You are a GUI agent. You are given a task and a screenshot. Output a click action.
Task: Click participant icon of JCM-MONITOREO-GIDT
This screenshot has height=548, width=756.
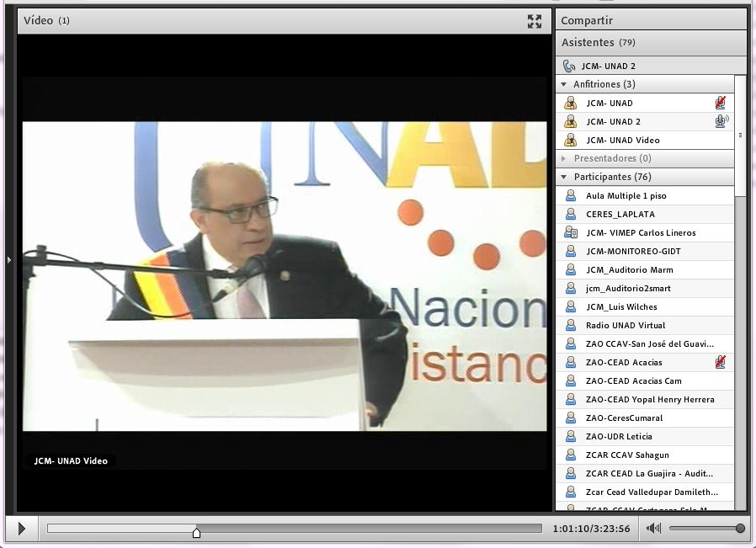click(x=571, y=251)
